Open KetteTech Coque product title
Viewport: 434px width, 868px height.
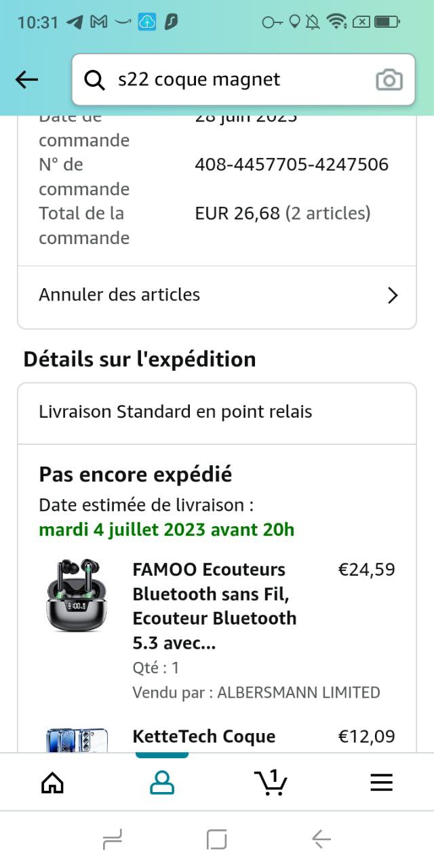(204, 736)
